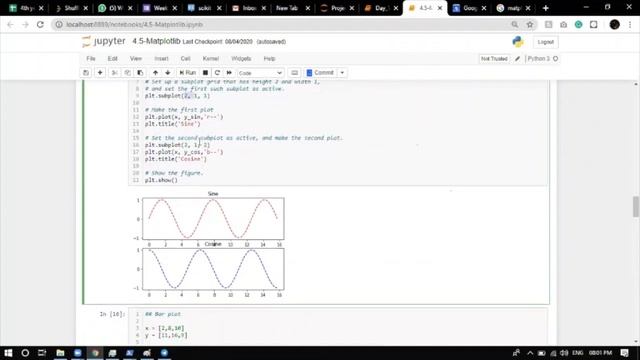Switch to the last matplotlib search tab
Image resolution: width=640 pixels, height=360 pixels.
tap(513, 8)
